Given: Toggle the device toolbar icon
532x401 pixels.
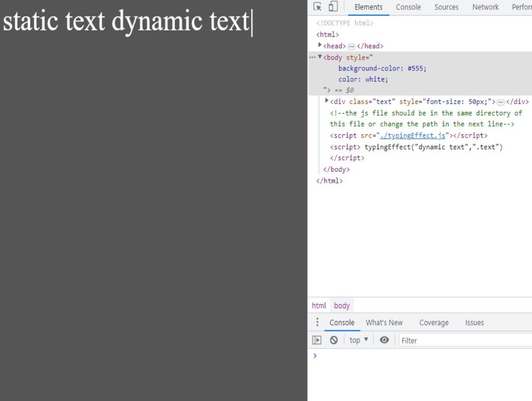Looking at the screenshot, I should pos(333,7).
